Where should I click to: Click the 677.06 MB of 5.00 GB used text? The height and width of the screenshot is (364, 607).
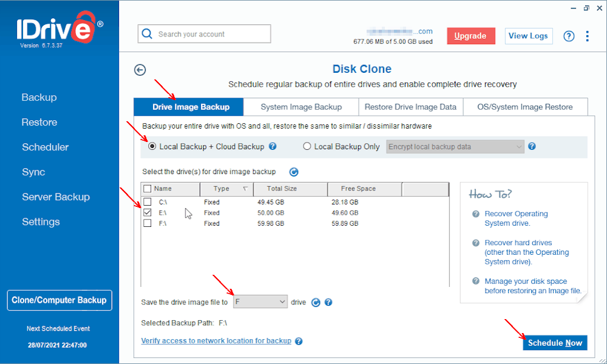[x=393, y=41]
